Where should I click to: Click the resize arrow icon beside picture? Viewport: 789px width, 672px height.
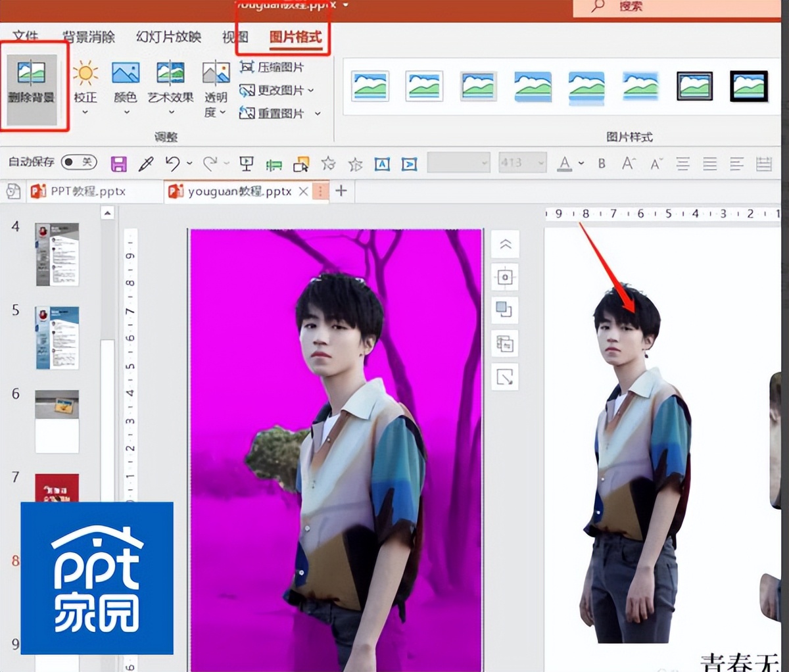click(505, 377)
